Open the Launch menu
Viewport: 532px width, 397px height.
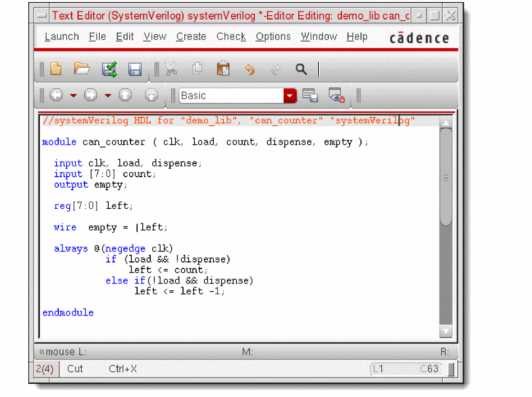click(x=62, y=37)
